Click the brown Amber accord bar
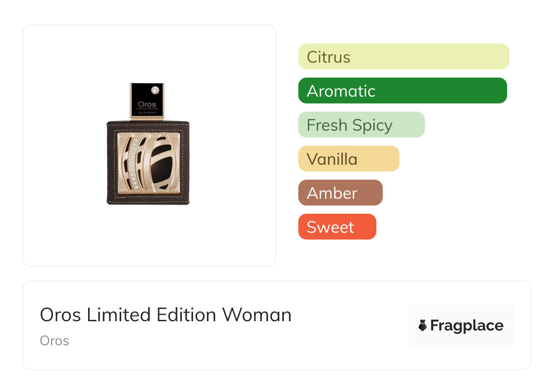Screen dimensions: 553x392 pos(340,193)
